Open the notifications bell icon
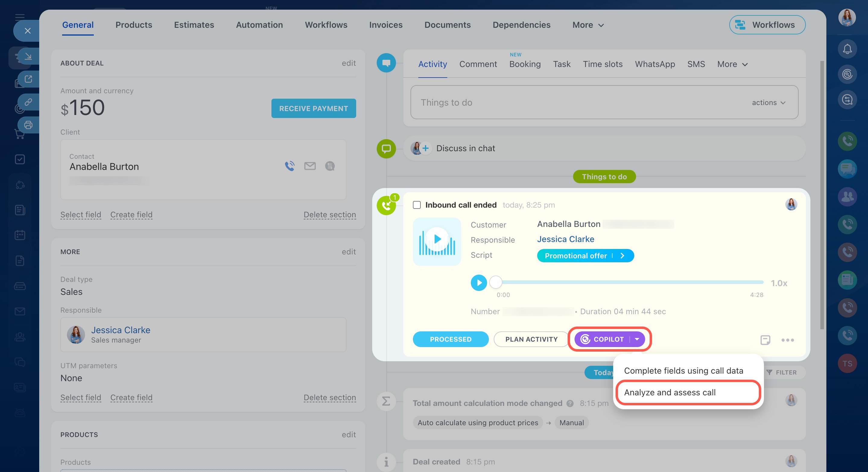 [847, 49]
